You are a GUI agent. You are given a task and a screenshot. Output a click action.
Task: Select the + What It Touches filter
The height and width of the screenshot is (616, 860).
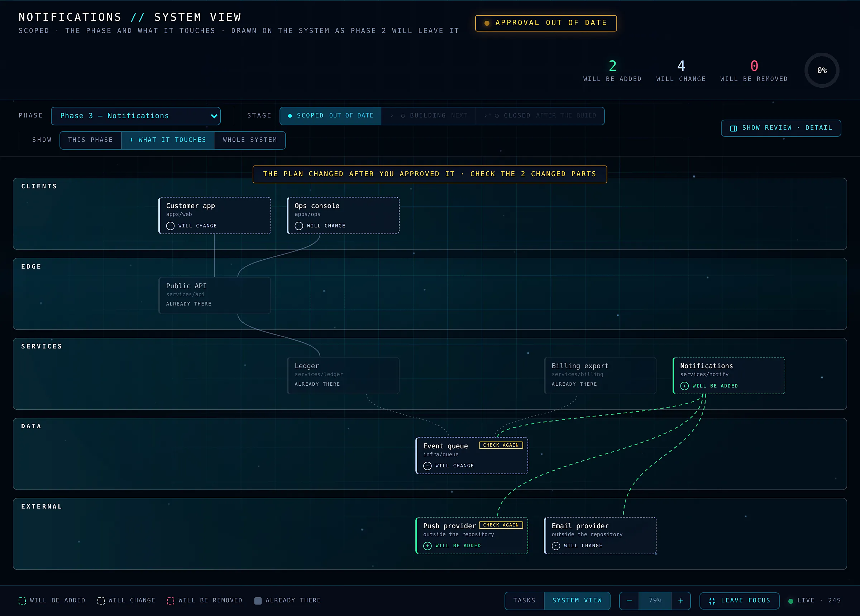pyautogui.click(x=168, y=140)
